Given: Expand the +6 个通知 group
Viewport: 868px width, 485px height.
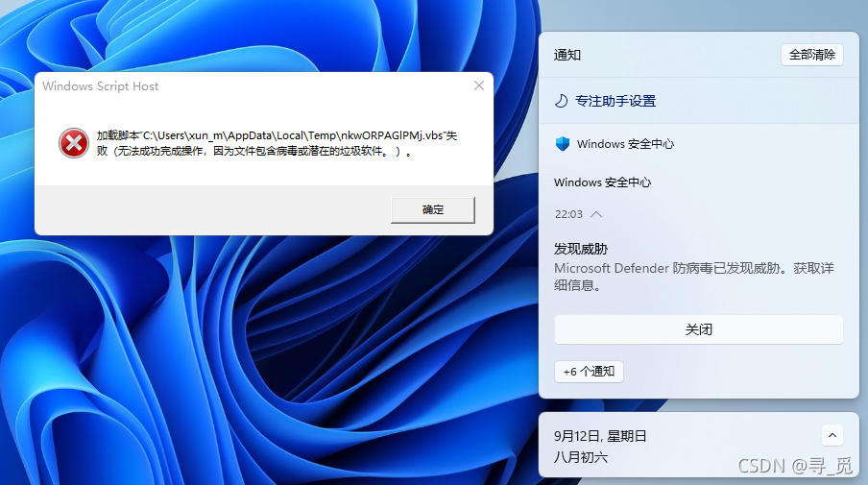Looking at the screenshot, I should point(589,372).
